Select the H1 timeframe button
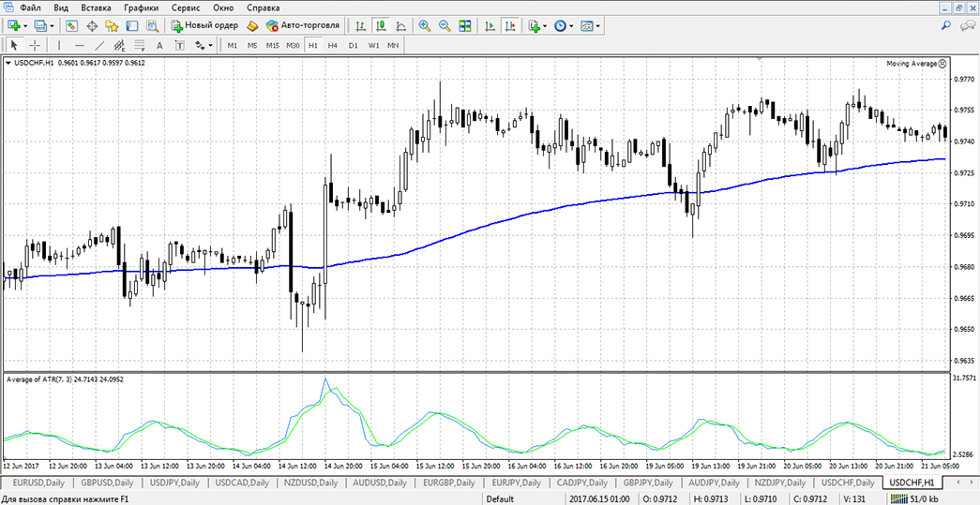 (x=313, y=46)
